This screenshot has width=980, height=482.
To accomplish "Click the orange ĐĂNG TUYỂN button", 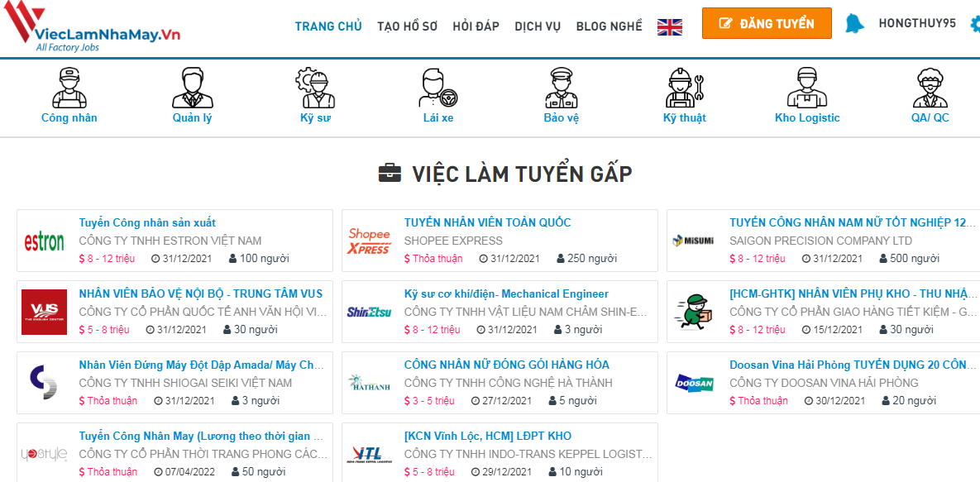I will point(767,23).
